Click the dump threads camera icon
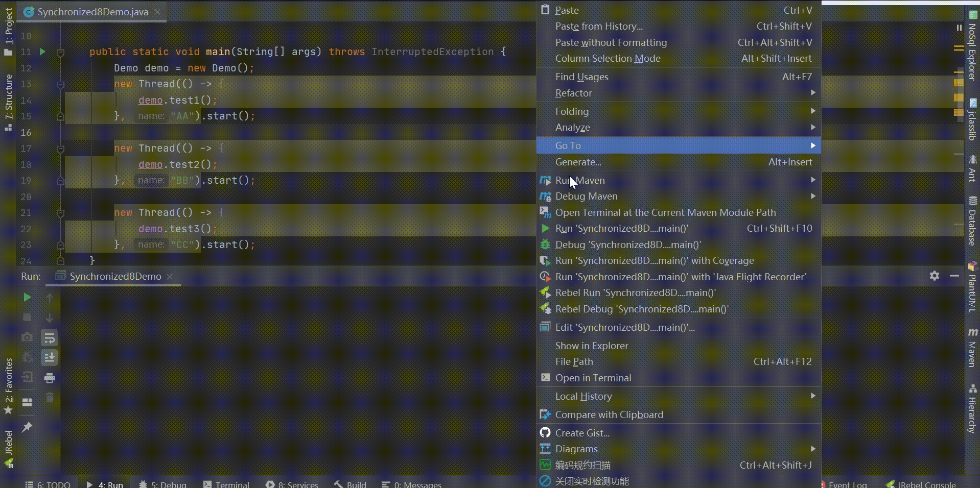980x488 pixels. [27, 337]
